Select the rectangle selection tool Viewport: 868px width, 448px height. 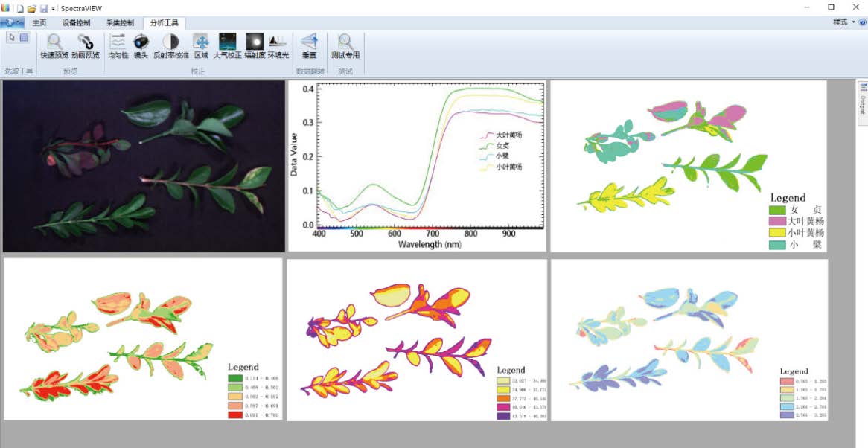click(x=24, y=37)
